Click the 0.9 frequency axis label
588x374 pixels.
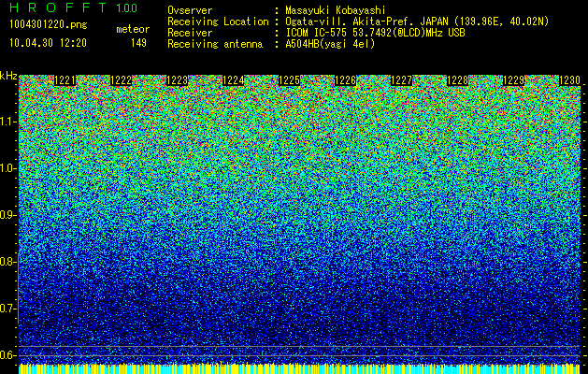tap(7, 215)
